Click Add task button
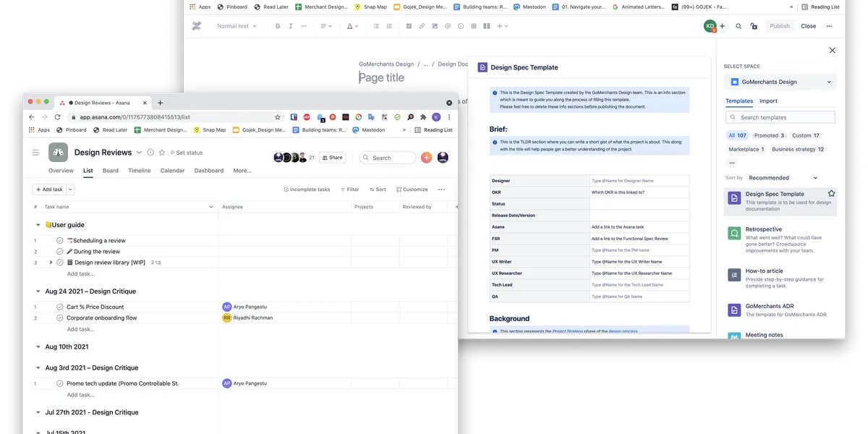868x434 pixels. coord(49,190)
